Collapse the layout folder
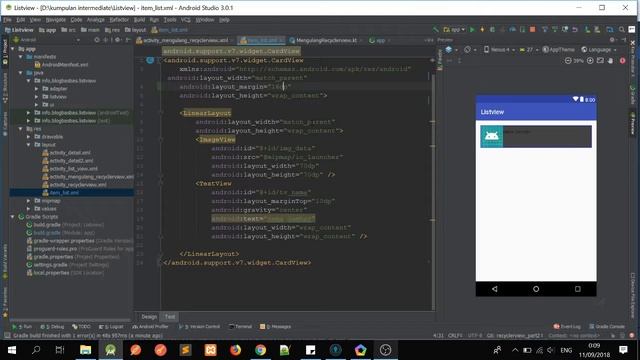This screenshot has height=360, width=640. point(29,144)
